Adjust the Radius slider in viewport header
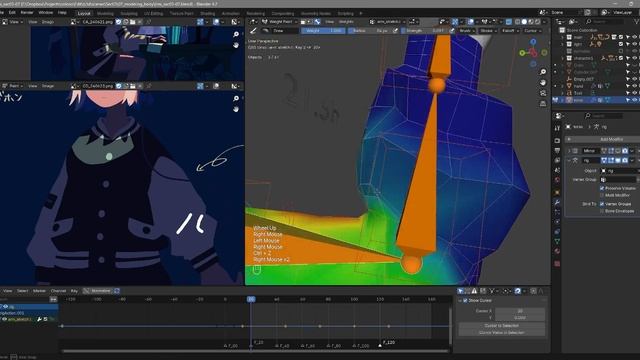 click(x=370, y=31)
